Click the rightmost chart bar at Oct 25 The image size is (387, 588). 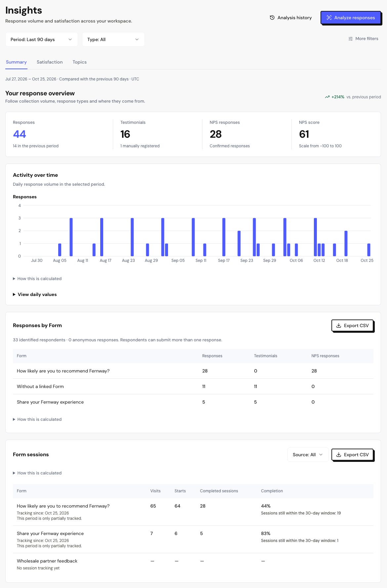(369, 250)
